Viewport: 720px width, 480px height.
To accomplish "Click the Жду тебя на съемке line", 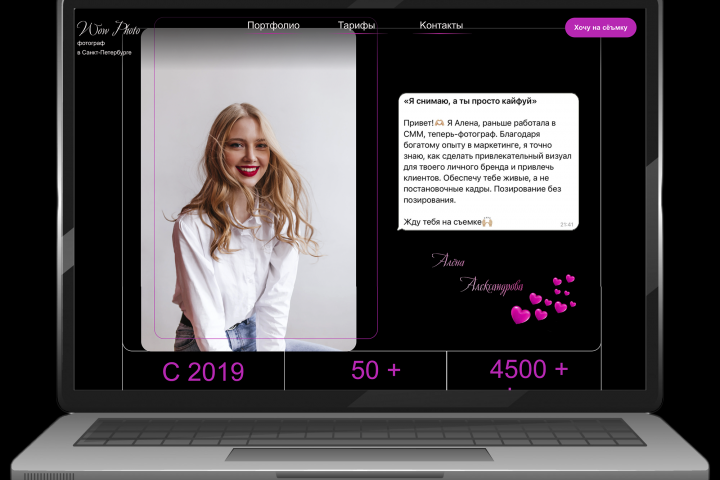I will (448, 222).
